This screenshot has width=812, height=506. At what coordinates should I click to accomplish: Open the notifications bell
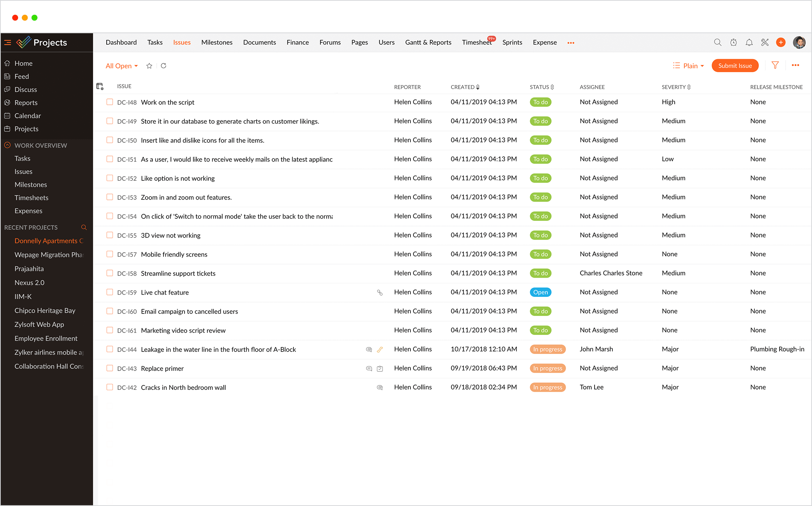[x=749, y=42]
